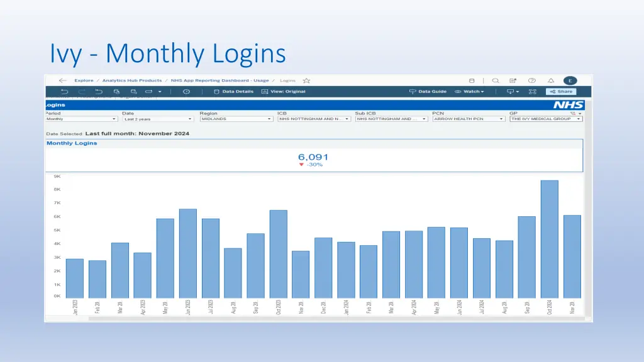Open the user avatar labelled E
The height and width of the screenshot is (362, 644).
coord(570,80)
